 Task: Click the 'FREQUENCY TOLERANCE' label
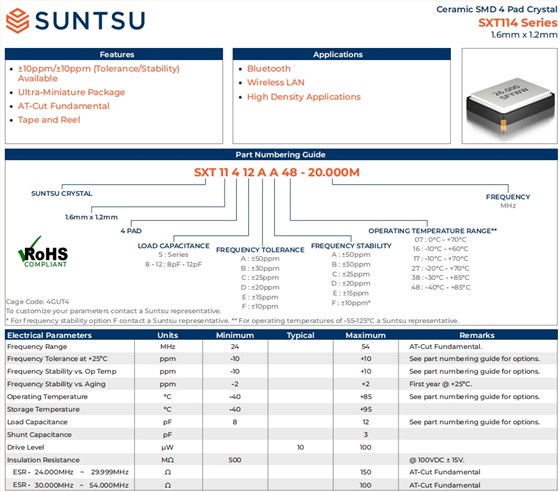click(x=260, y=250)
